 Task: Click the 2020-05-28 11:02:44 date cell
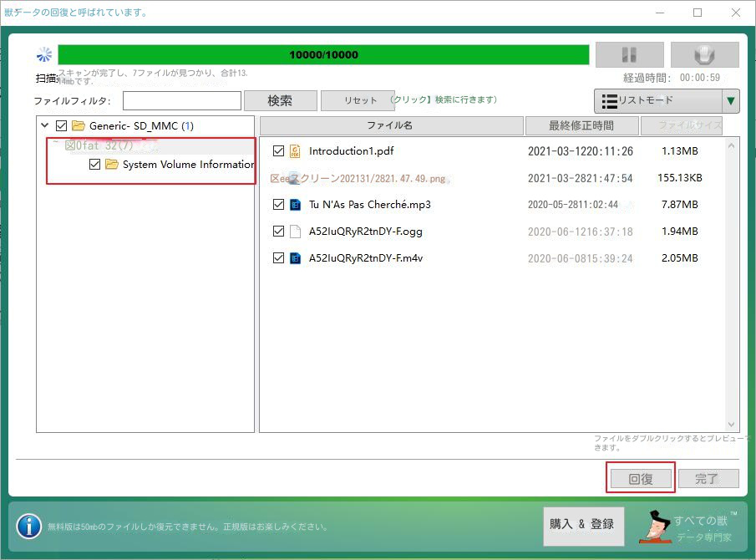pos(573,205)
